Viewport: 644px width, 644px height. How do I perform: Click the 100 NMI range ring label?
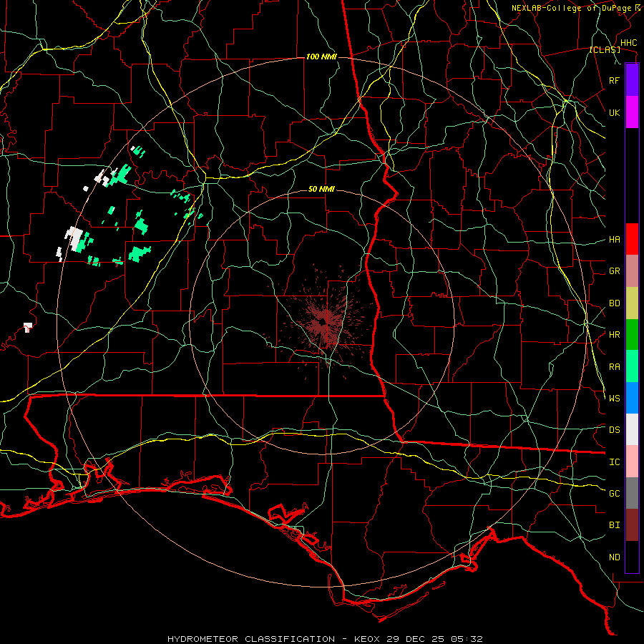click(321, 57)
